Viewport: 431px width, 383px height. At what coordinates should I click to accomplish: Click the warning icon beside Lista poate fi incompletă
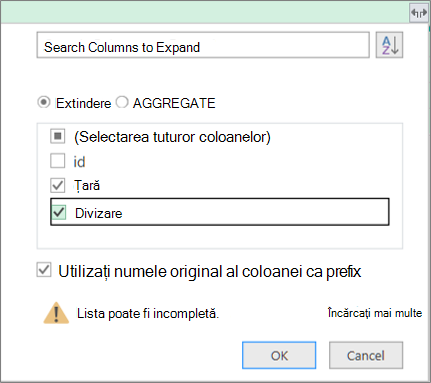point(56,313)
